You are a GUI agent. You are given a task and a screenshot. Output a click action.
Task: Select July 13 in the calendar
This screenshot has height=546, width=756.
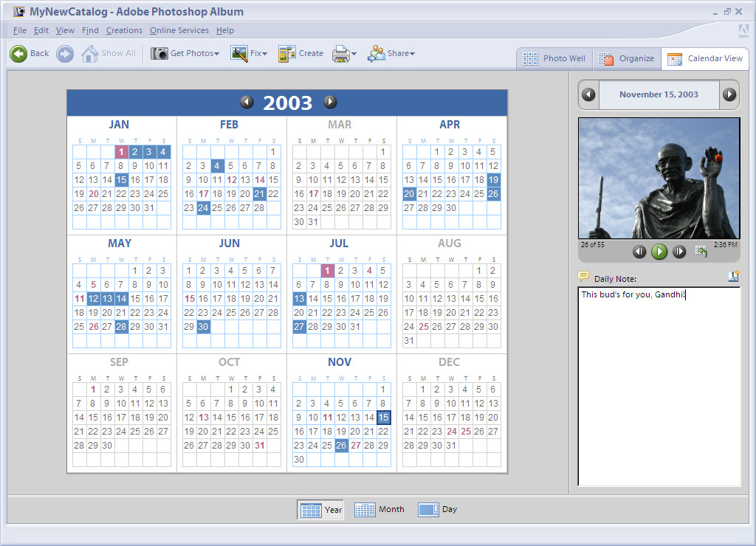tap(299, 299)
